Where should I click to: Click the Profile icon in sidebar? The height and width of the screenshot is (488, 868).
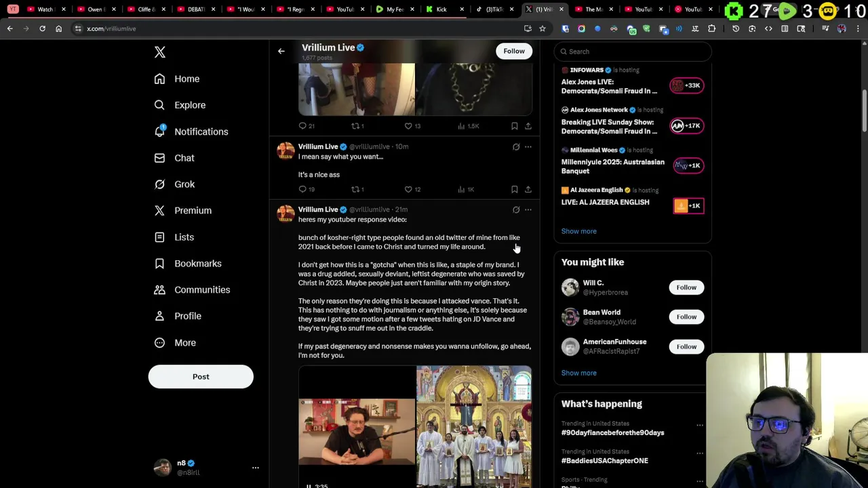(159, 316)
